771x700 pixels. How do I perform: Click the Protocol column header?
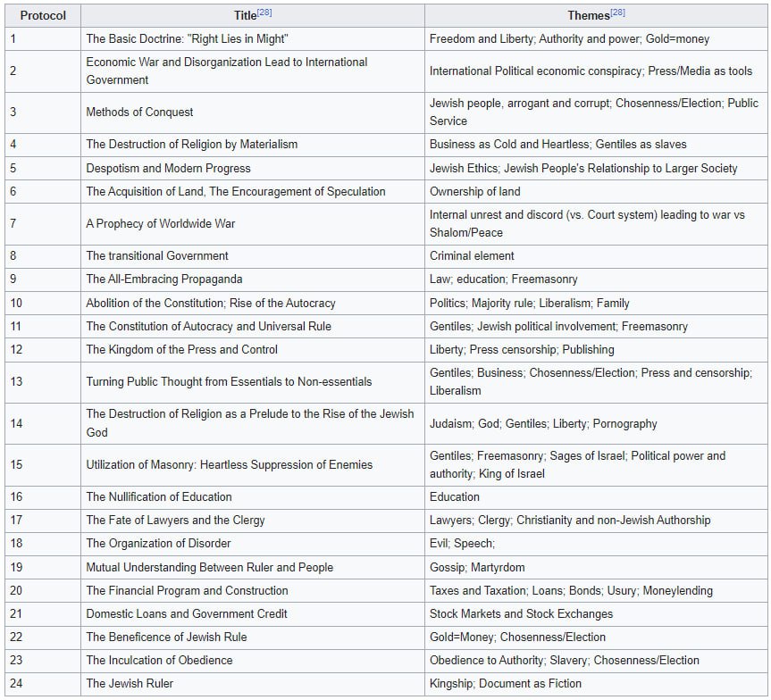click(x=43, y=15)
